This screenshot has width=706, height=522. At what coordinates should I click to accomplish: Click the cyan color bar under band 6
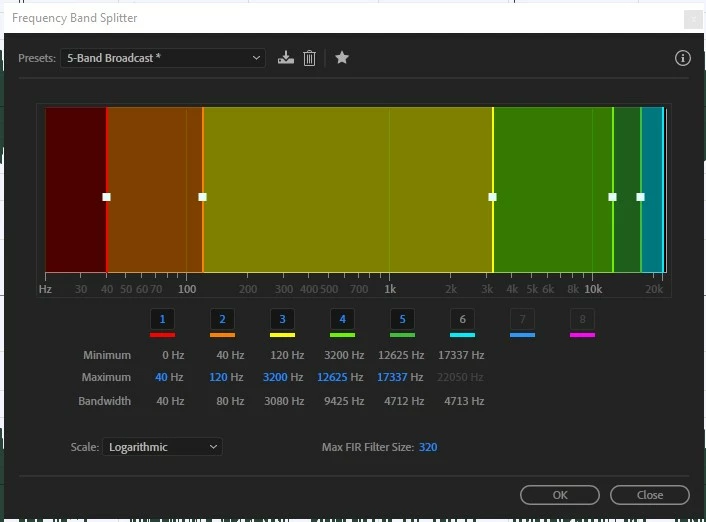(462, 335)
